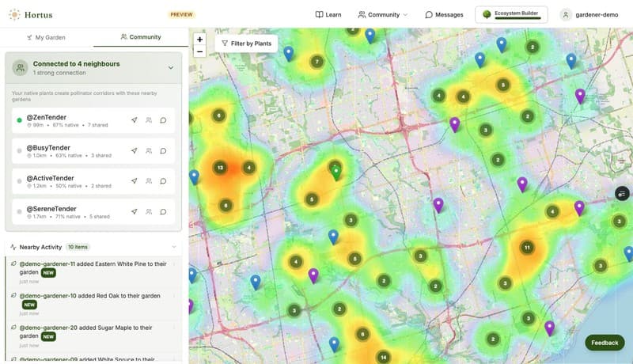Screen dimensions: 633x364
Task: Open the Red Oak activity entry
Action: click(x=93, y=304)
